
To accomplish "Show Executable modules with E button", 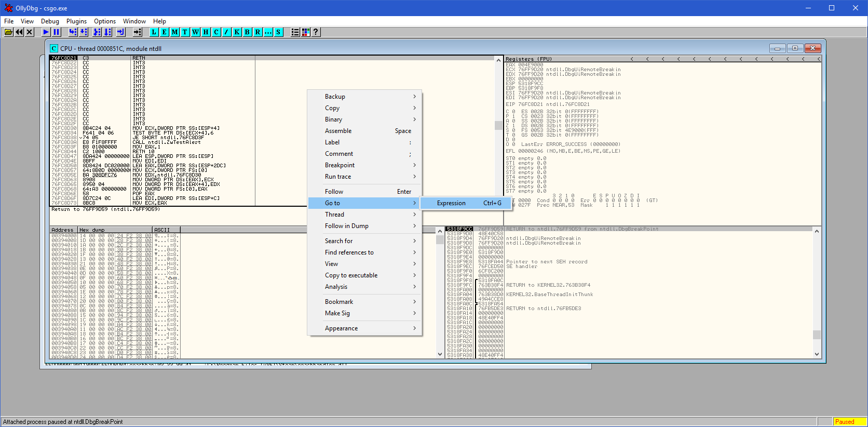I will [165, 32].
